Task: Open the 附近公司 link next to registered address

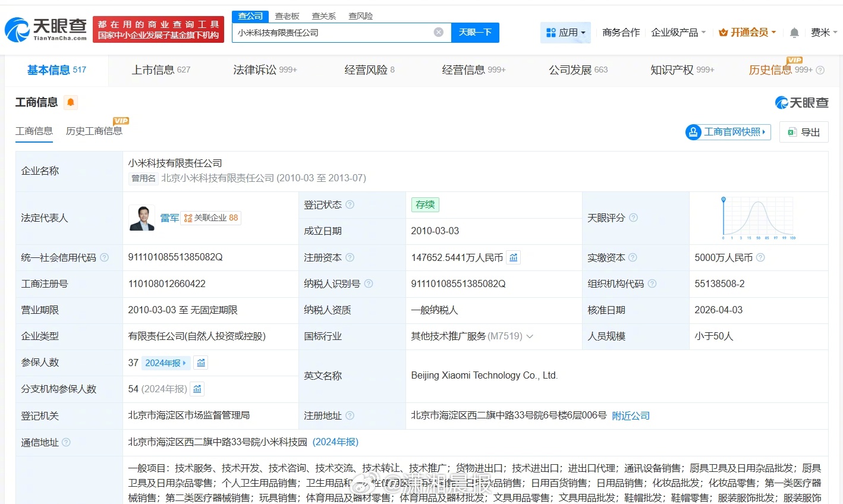Action: click(631, 415)
